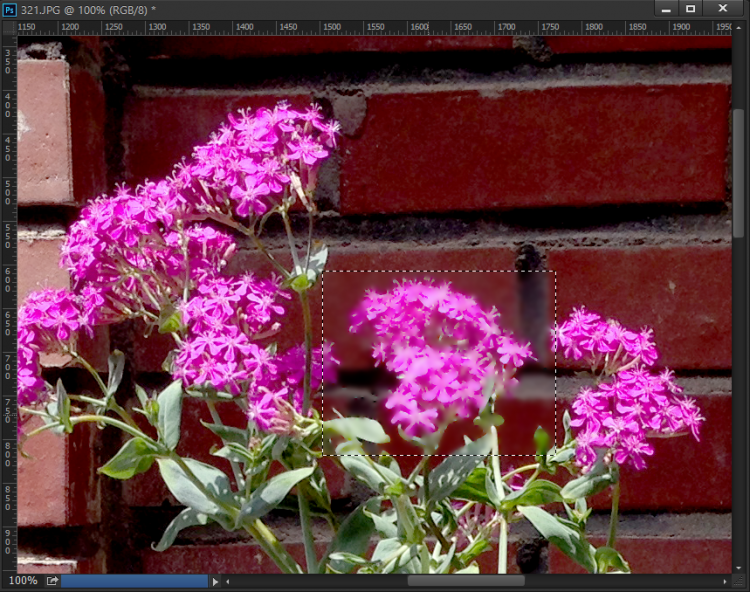
Task: Minimize the 321.JPG document window
Action: point(665,9)
